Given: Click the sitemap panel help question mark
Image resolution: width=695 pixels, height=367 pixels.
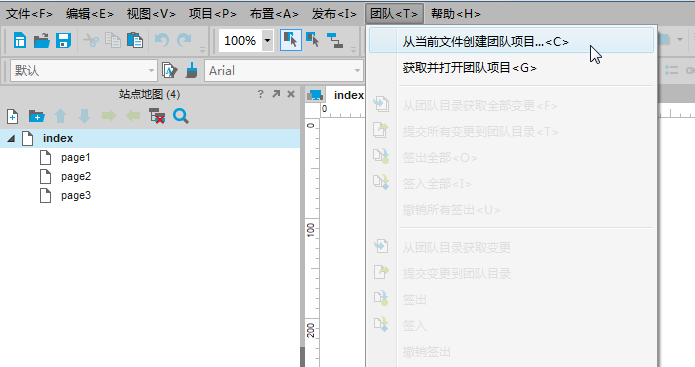Looking at the screenshot, I should (261, 94).
